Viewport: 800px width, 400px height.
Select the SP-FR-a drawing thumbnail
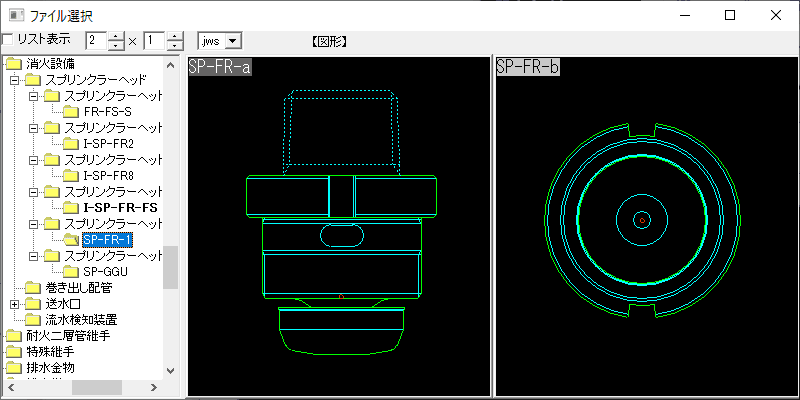pos(340,225)
